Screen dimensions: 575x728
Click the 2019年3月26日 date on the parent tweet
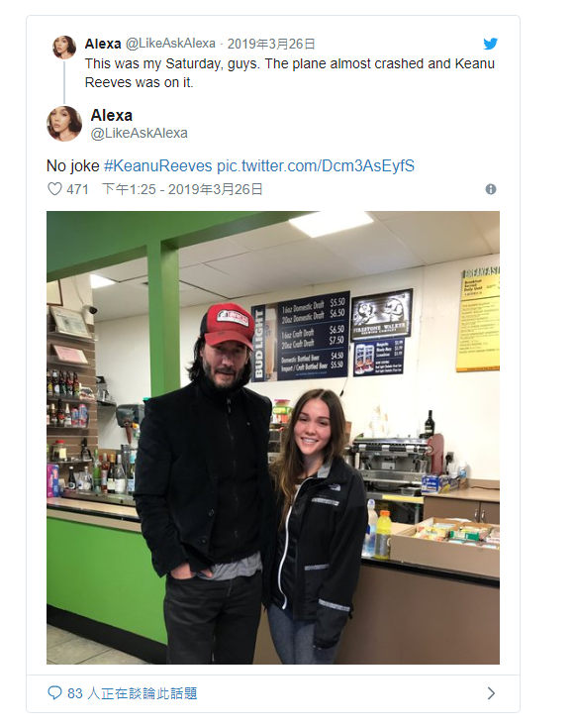tap(271, 44)
